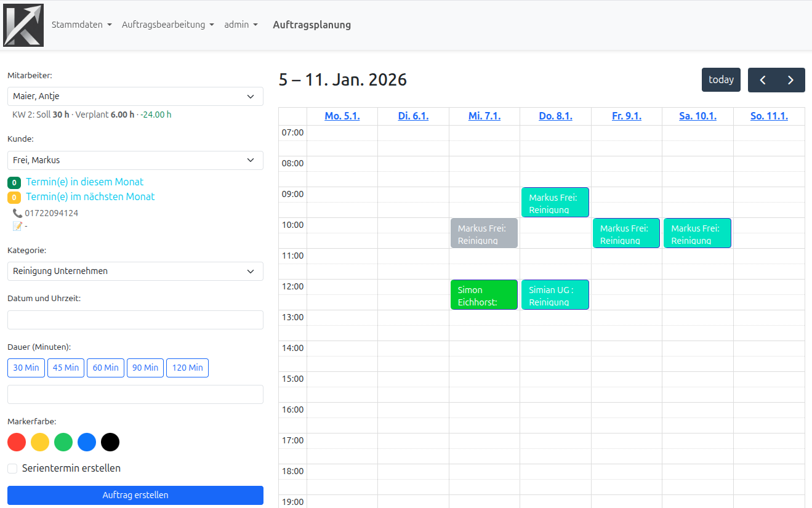
Task: Click the green badge for this month's appointments
Action: 14,183
